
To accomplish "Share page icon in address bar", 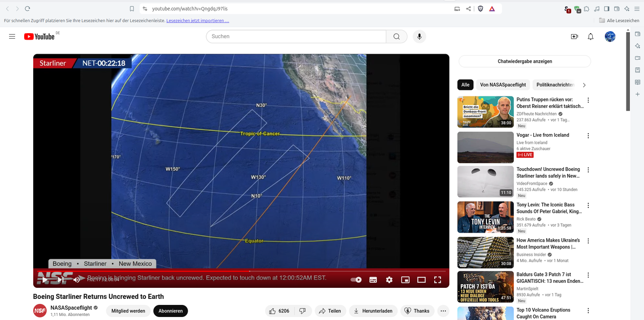I will pyautogui.click(x=468, y=9).
